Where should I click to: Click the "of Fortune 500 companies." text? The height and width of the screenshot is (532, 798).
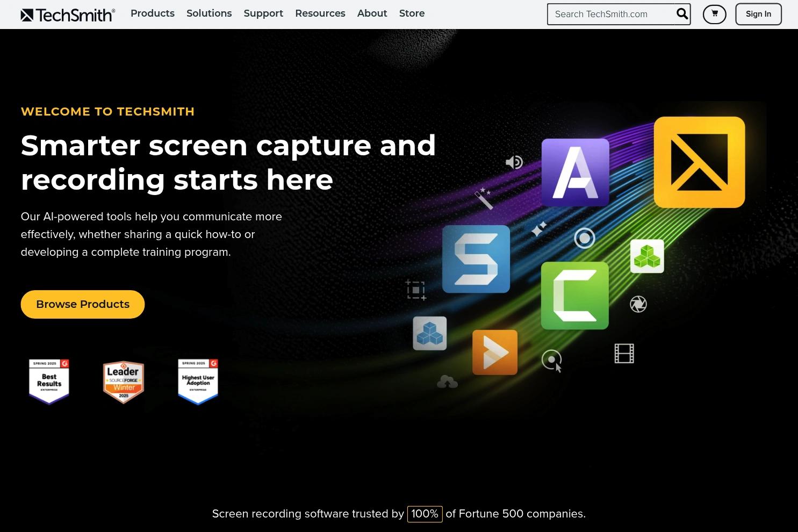tap(516, 514)
